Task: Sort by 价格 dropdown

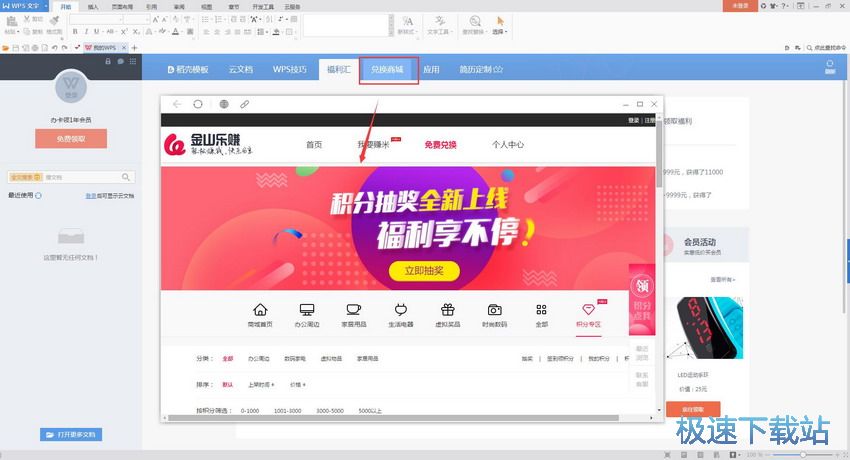Action: pos(298,385)
